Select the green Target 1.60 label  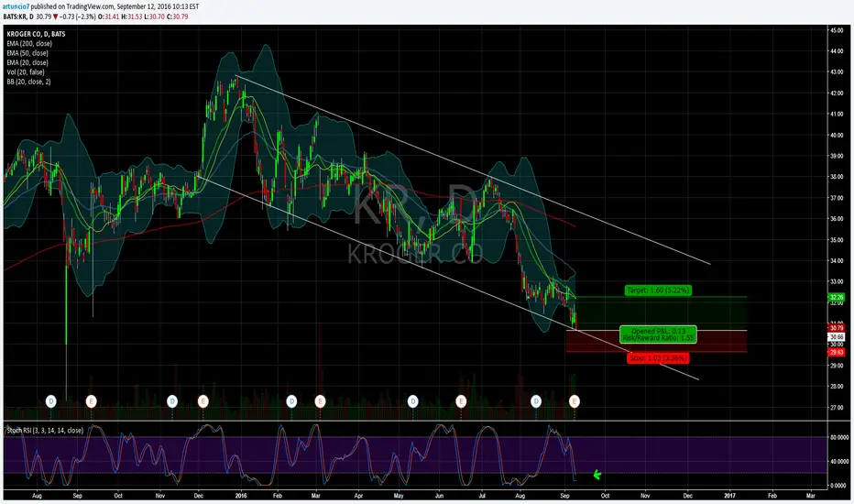(x=658, y=290)
